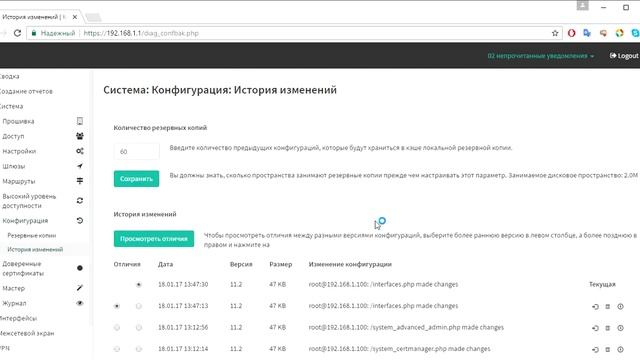The width and height of the screenshot is (640, 360).
Task: Open the Chrome user profile icon
Action: tap(582, 6)
